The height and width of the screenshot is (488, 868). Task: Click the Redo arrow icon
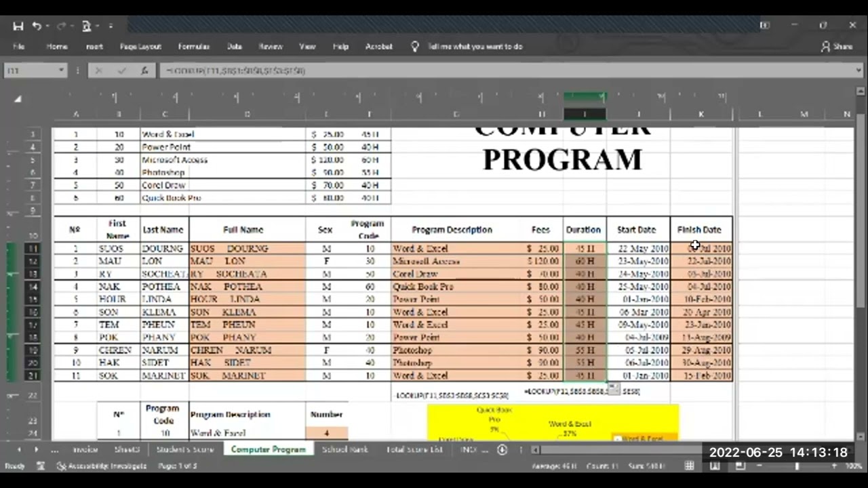(61, 26)
